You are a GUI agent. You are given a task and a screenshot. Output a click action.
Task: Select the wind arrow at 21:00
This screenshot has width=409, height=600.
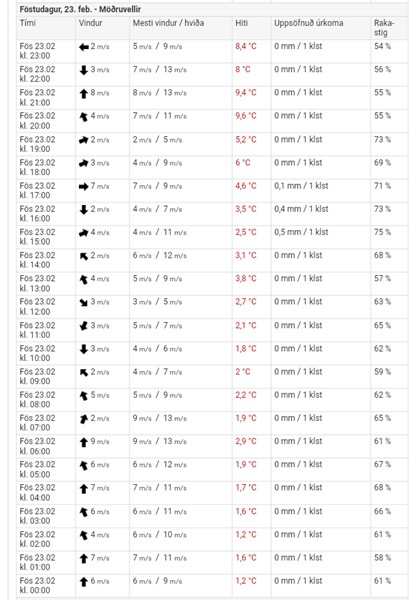pos(84,94)
